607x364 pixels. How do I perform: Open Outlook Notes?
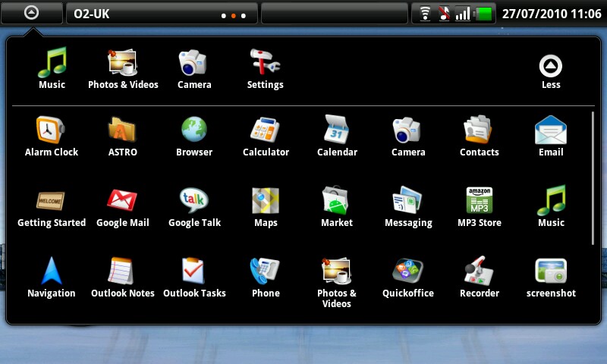[x=123, y=278]
